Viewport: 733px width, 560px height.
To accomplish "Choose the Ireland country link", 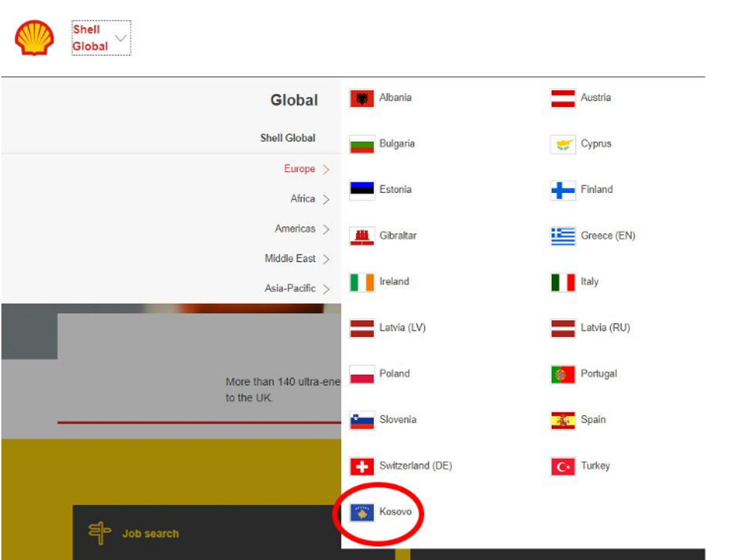I will [394, 282].
